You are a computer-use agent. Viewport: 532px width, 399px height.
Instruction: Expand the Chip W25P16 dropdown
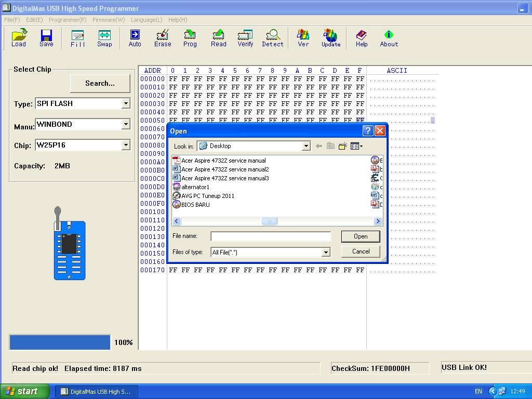pos(126,145)
